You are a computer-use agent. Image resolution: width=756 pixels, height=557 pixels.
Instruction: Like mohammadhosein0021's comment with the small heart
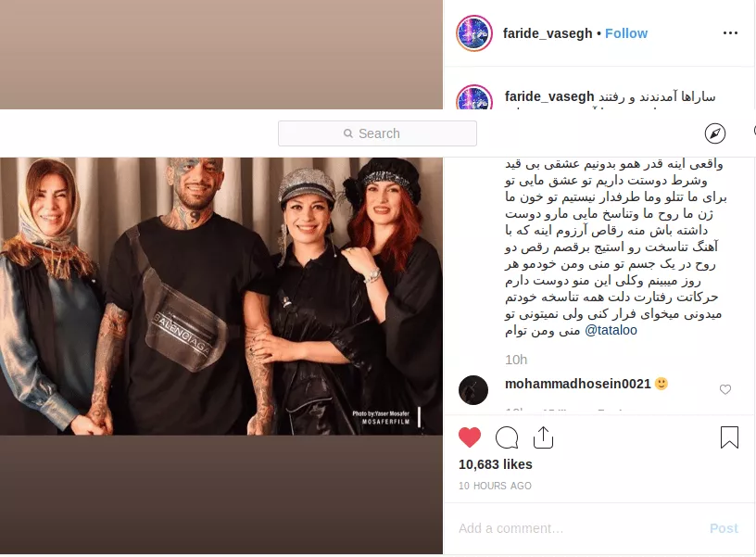pos(725,389)
